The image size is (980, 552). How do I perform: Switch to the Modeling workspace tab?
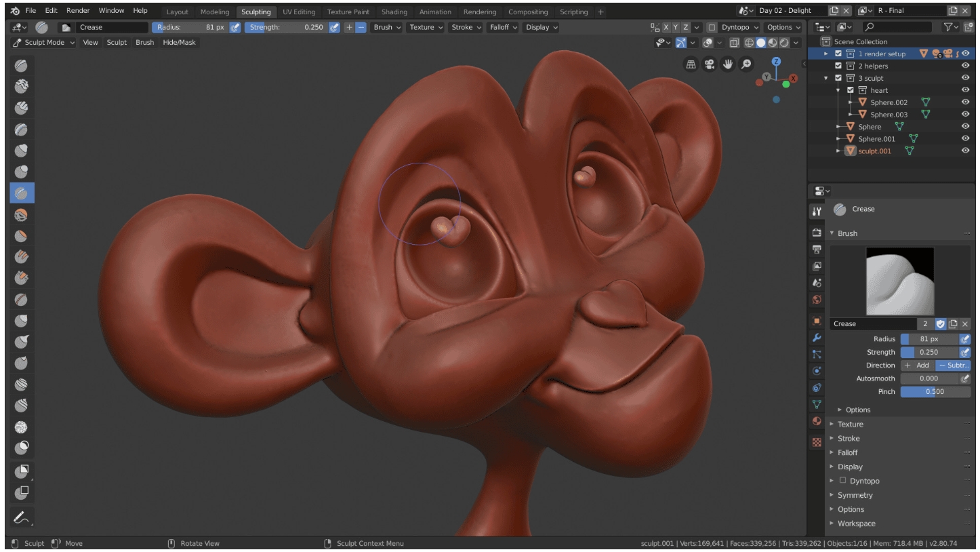click(215, 12)
